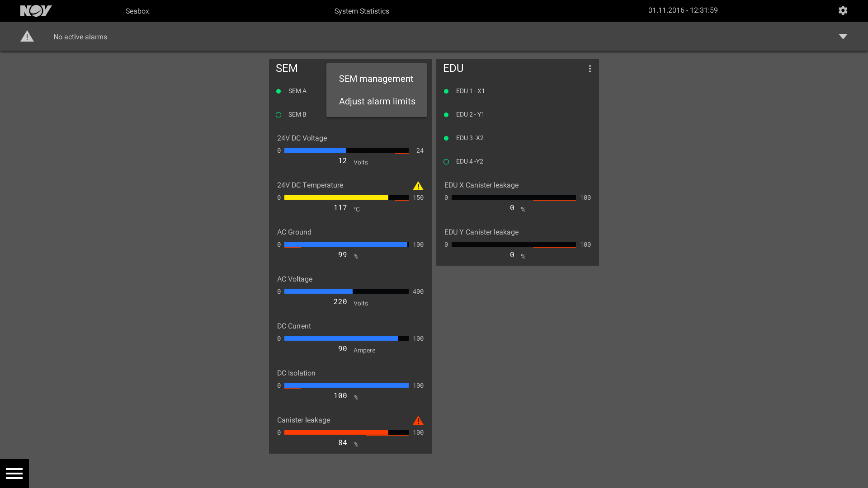Click the DC Current label

pyautogui.click(x=294, y=326)
